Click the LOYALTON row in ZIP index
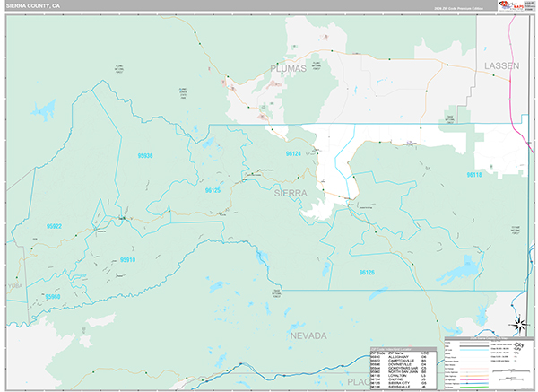This screenshot has width=538, height=392. click(399, 376)
